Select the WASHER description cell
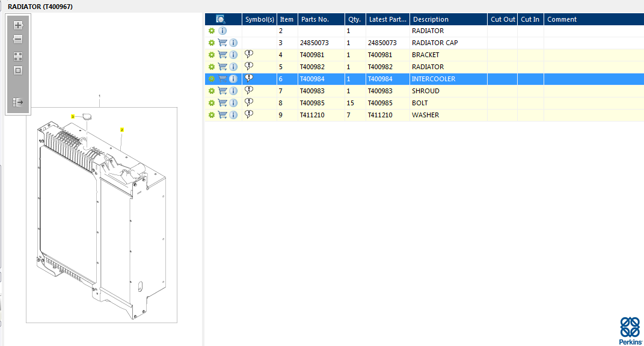 (x=448, y=115)
